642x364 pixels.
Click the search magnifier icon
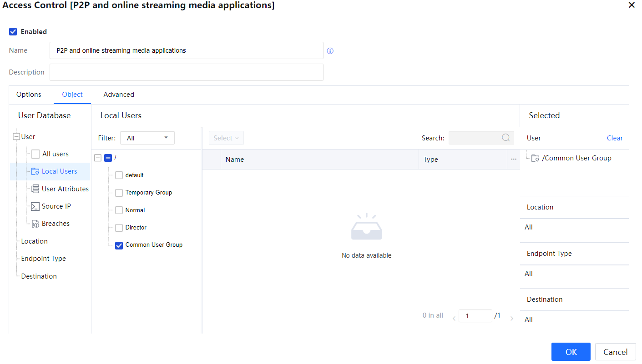click(x=506, y=138)
